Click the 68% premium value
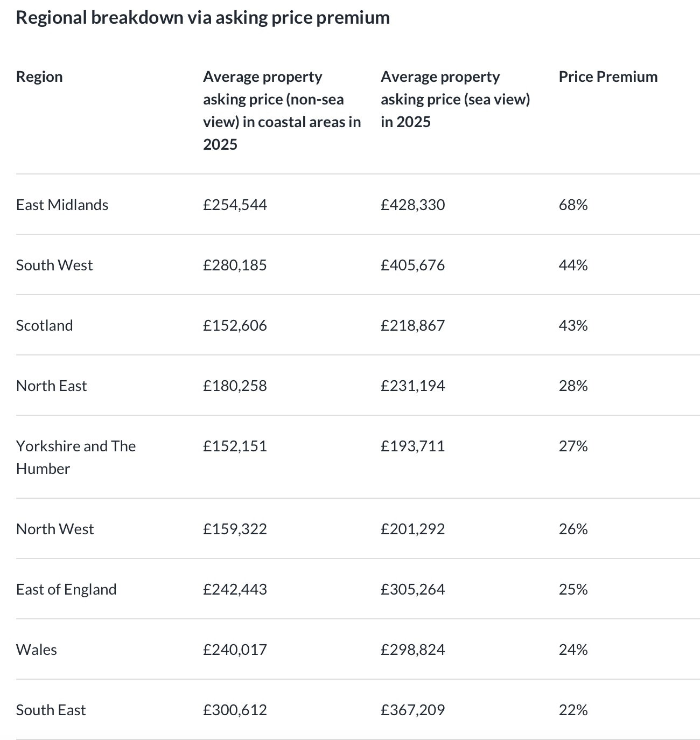The width and height of the screenshot is (700, 740). coord(573,205)
